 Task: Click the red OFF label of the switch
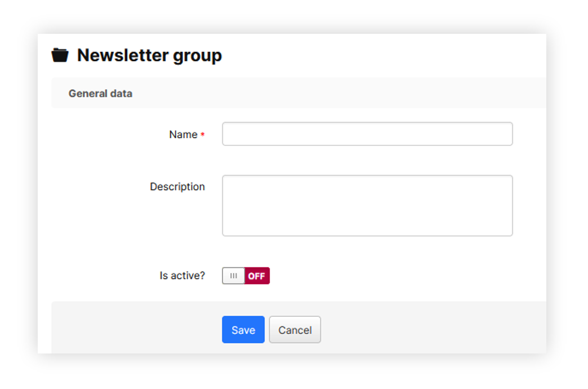coord(257,276)
